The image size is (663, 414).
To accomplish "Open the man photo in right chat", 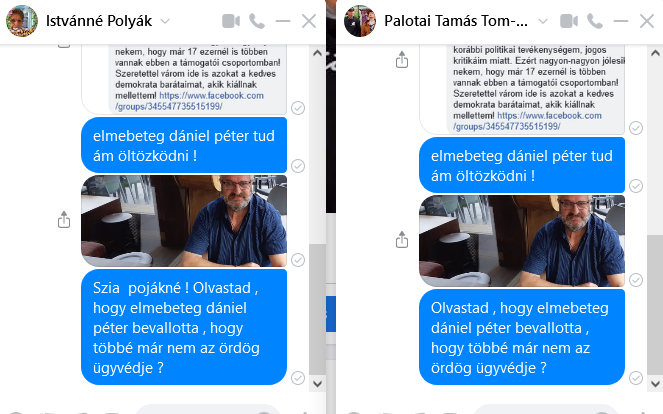I will (x=522, y=241).
